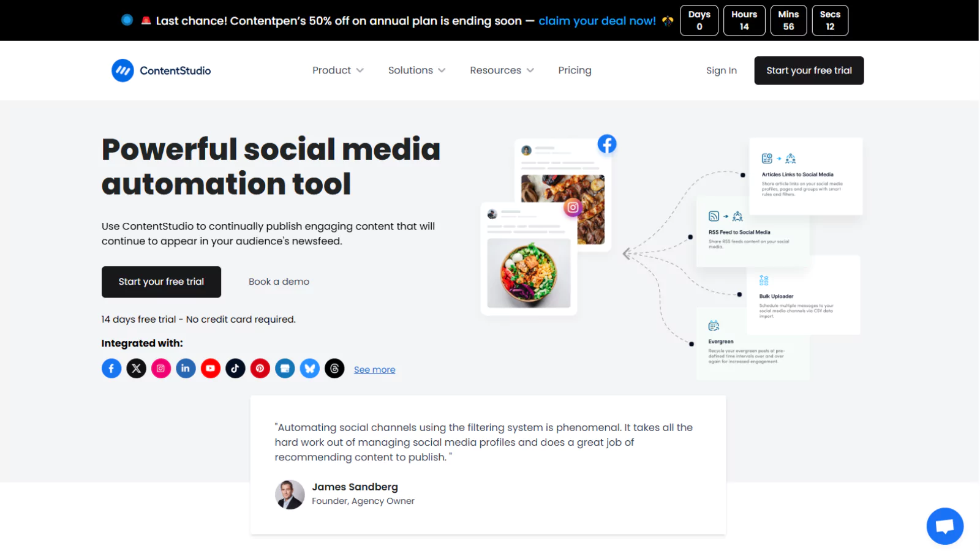The height and width of the screenshot is (551, 980).
Task: Click the RSS Feed to Social Media title
Action: click(x=739, y=233)
